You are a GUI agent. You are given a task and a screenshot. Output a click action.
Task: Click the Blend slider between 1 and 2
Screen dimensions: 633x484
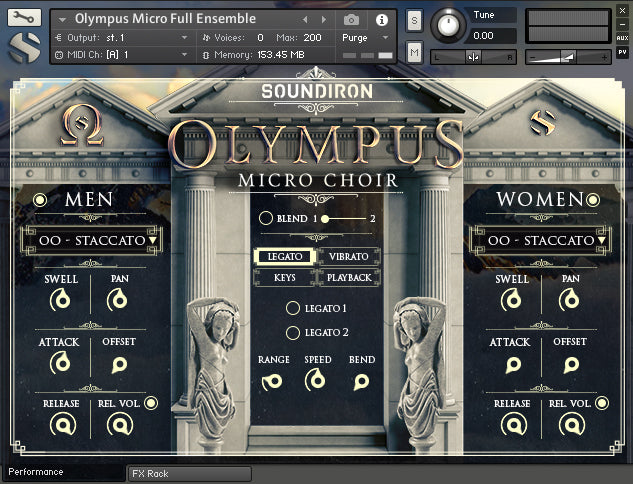tap(342, 218)
